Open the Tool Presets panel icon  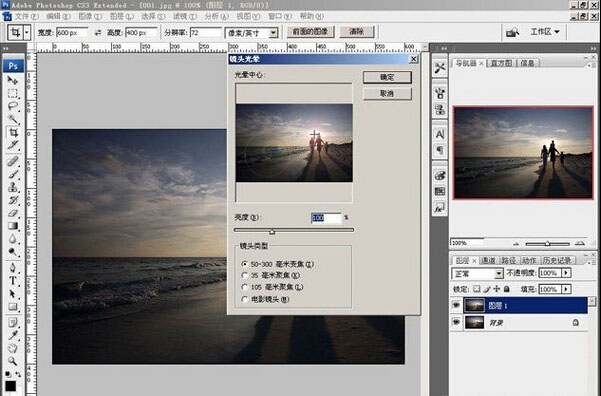pos(440,68)
